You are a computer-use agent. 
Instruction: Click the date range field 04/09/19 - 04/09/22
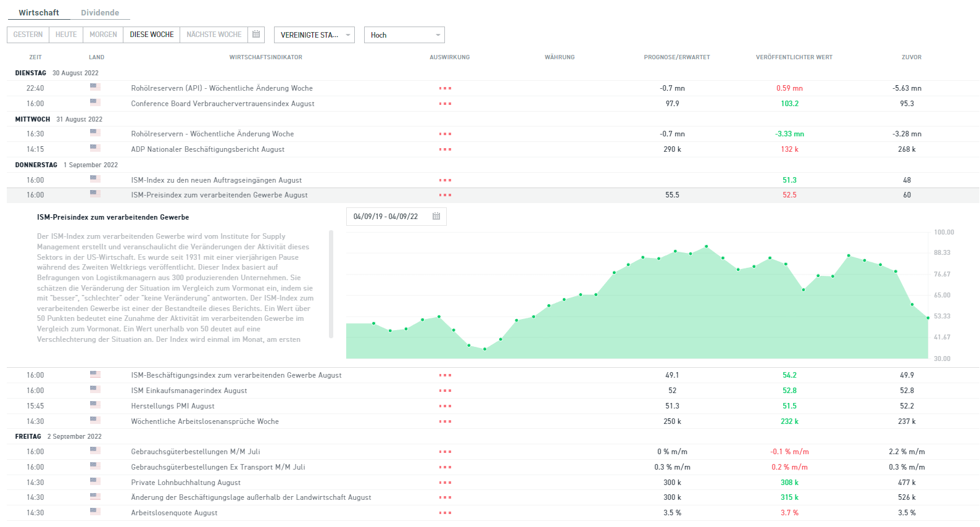pyautogui.click(x=396, y=217)
